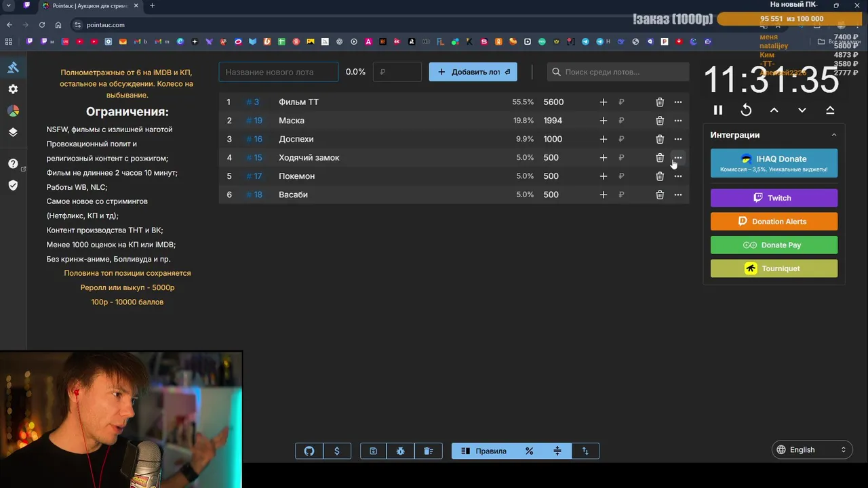The width and height of the screenshot is (868, 488).
Task: Add amount to Фильм ТТ with plus
Action: pyautogui.click(x=604, y=102)
